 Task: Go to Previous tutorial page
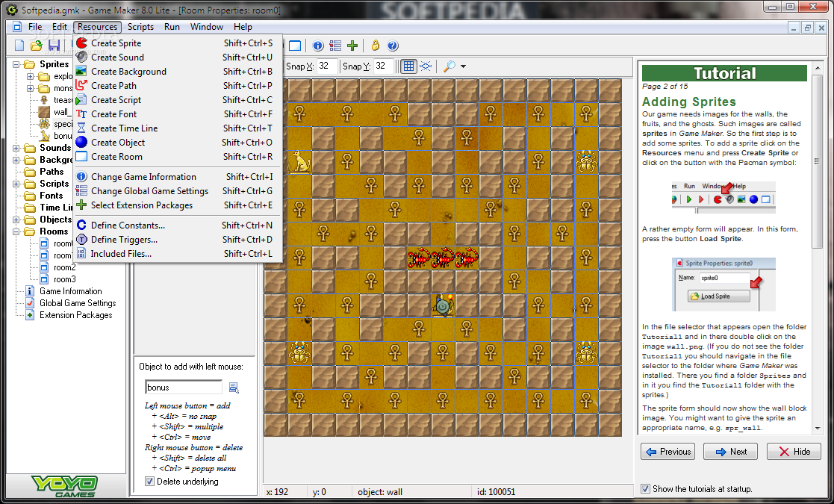[x=667, y=452]
